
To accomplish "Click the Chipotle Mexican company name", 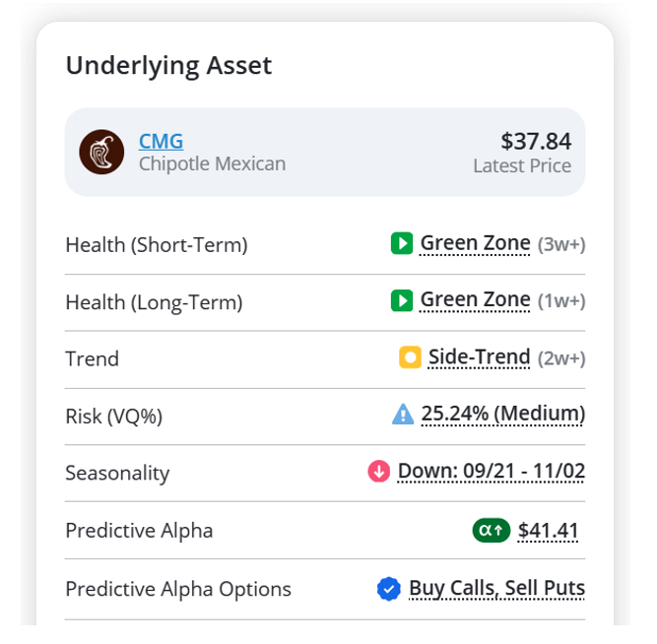I will click(213, 163).
